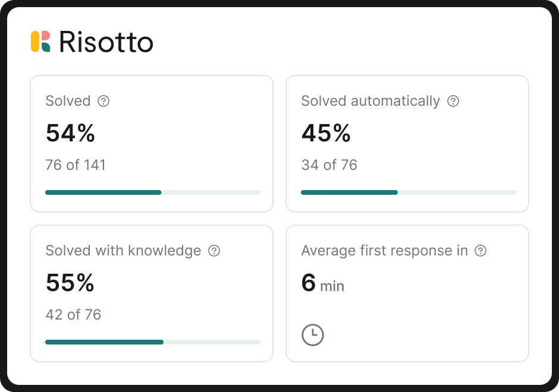Click the Solved automatically card title
Image resolution: width=559 pixels, height=392 pixels.
click(x=370, y=101)
